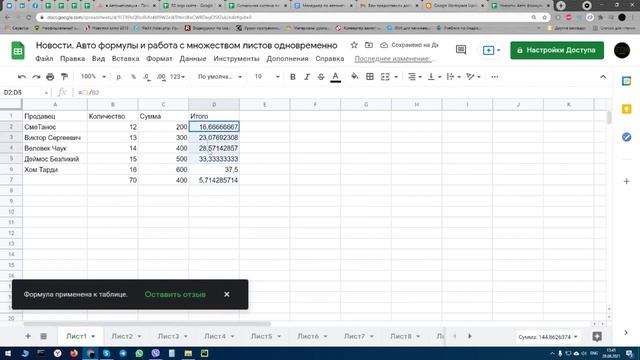Print the spreadsheet

50,77
